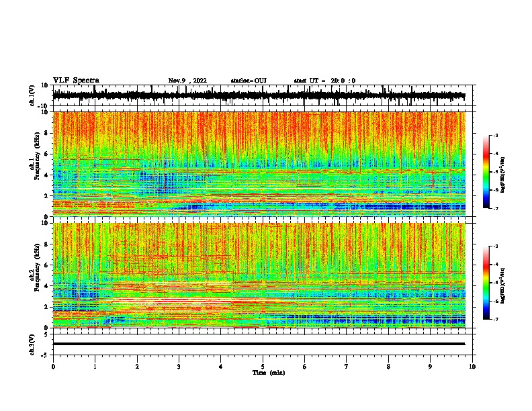
Task: Click the "ch.3(V)" axis label
Action: click(x=32, y=345)
